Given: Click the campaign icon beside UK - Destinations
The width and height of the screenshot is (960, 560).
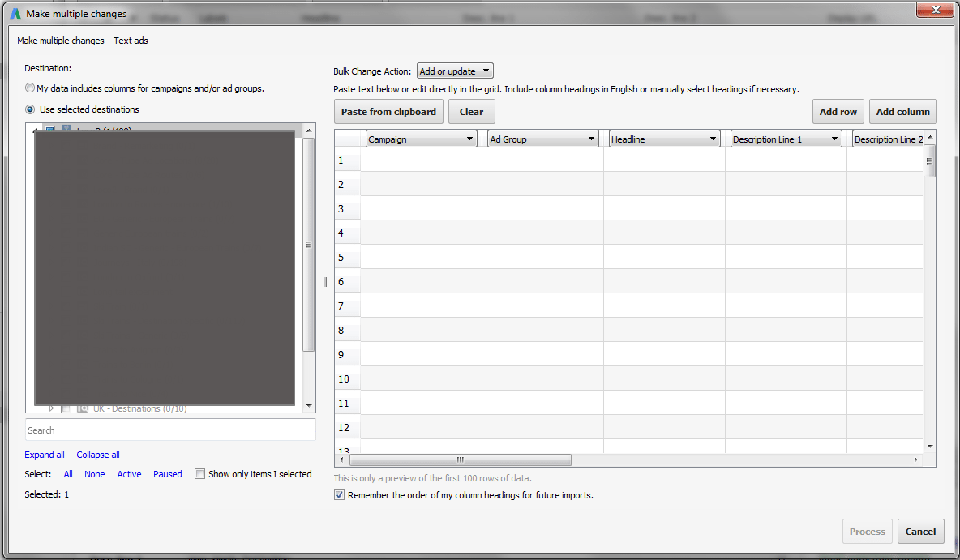Looking at the screenshot, I should [83, 408].
